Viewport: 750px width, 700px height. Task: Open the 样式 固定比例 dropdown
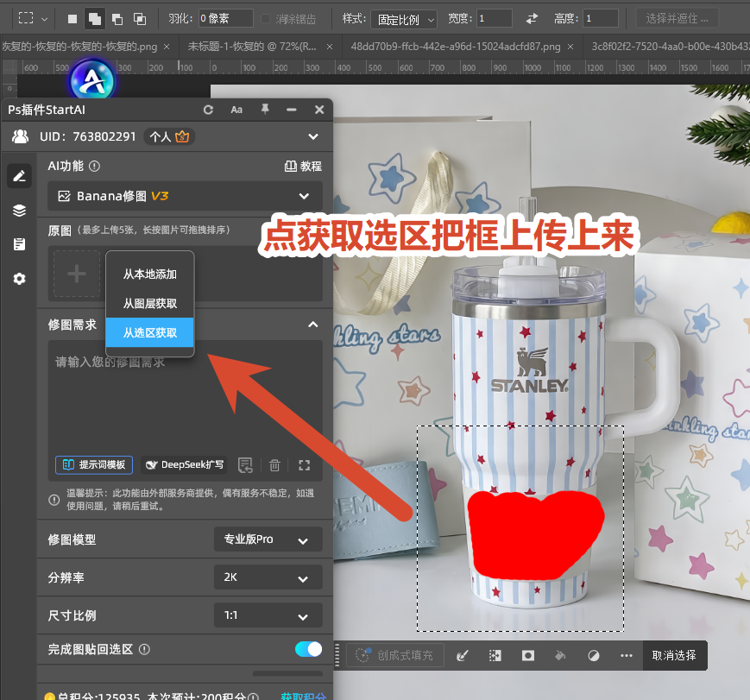click(404, 19)
